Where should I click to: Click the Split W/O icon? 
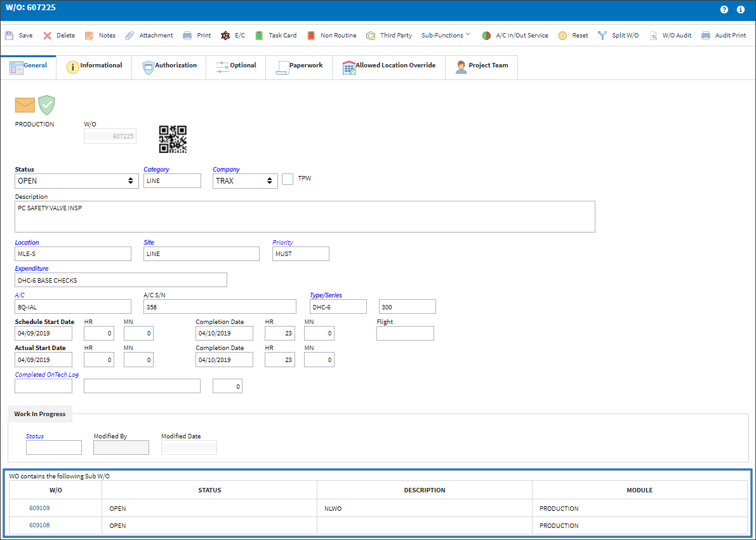[x=602, y=35]
